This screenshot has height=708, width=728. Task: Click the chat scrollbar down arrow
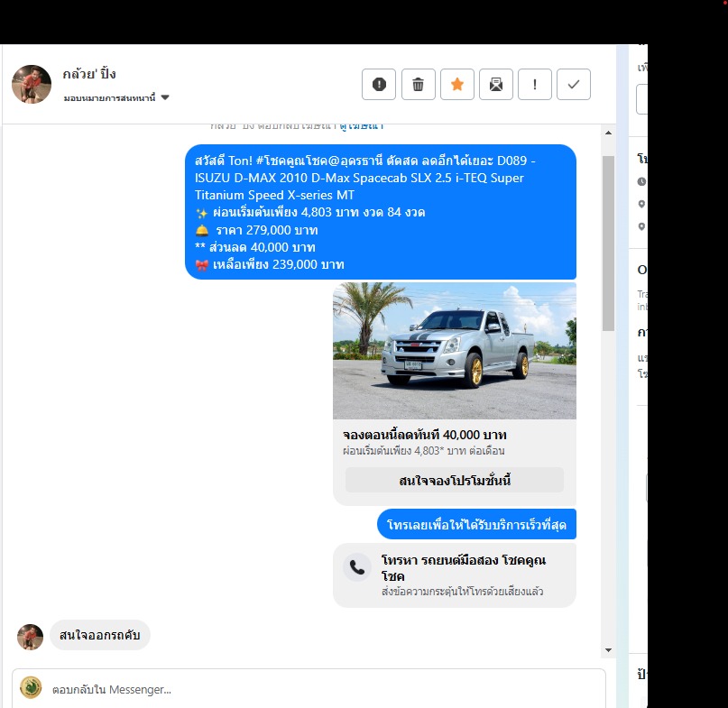pyautogui.click(x=608, y=650)
